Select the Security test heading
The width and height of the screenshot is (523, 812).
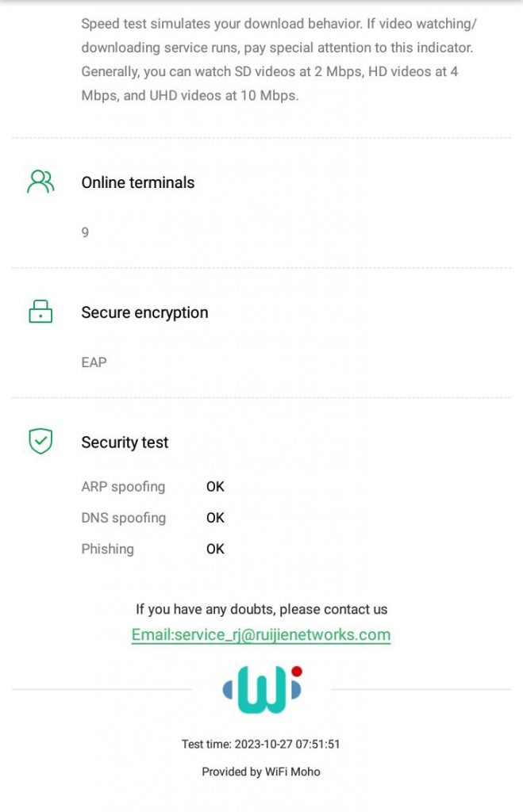[125, 442]
